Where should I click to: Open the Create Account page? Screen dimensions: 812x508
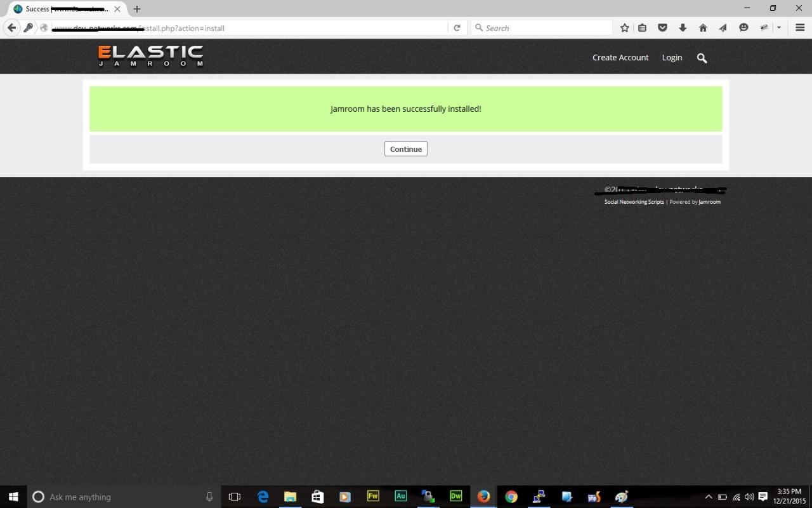click(x=620, y=57)
